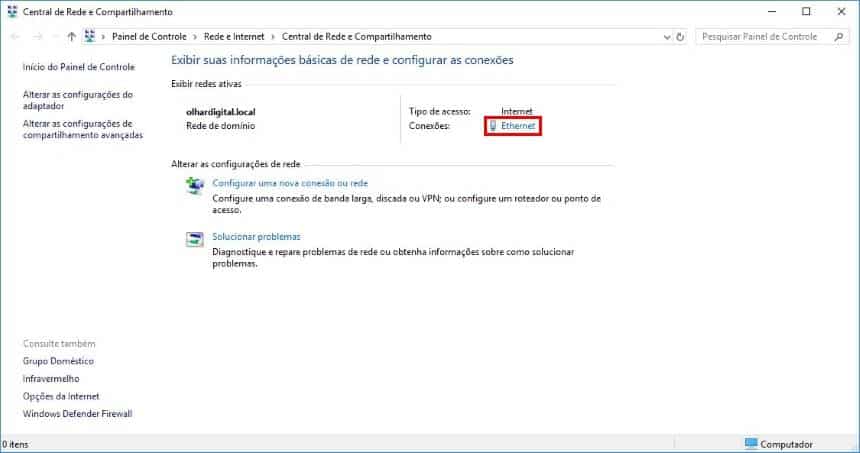Open Solucionar problemas link
This screenshot has width=860, height=453.
pyautogui.click(x=256, y=237)
